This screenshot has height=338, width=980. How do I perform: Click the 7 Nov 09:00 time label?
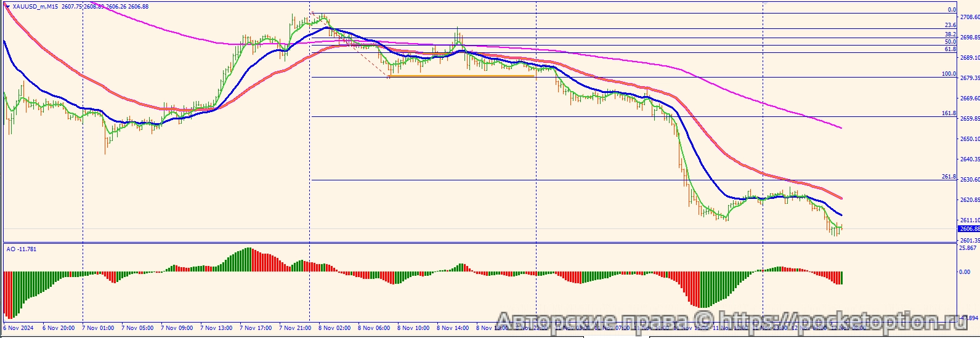click(x=177, y=328)
